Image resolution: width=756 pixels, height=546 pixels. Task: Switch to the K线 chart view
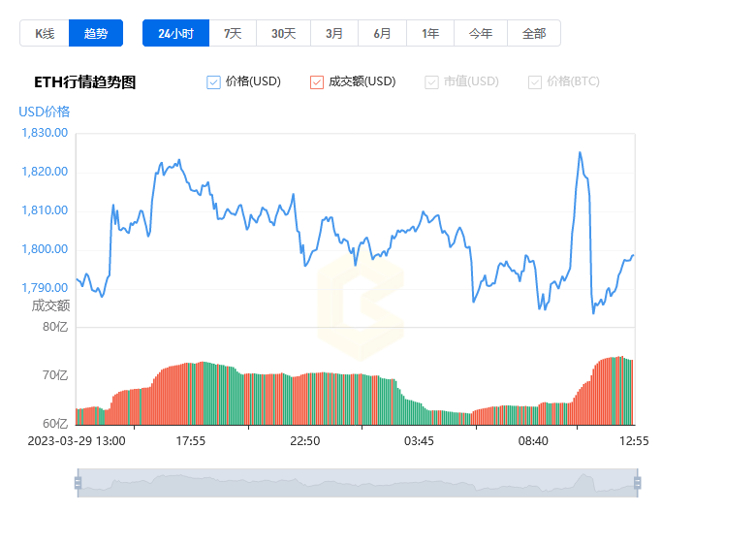tap(45, 33)
